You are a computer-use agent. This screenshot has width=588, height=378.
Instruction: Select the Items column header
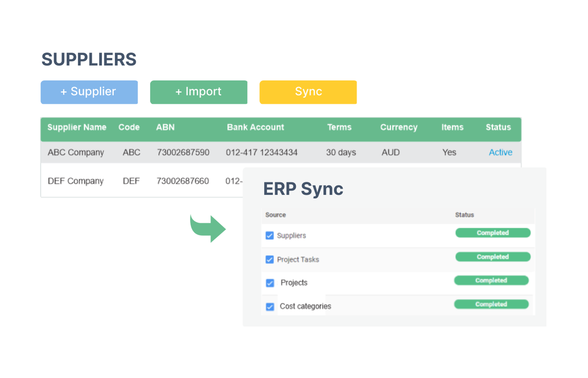(452, 127)
